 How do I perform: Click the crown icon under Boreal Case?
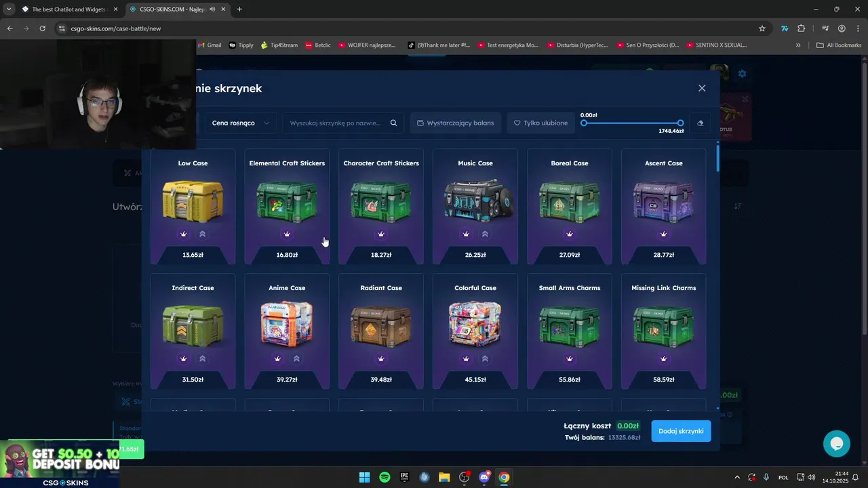pos(570,234)
